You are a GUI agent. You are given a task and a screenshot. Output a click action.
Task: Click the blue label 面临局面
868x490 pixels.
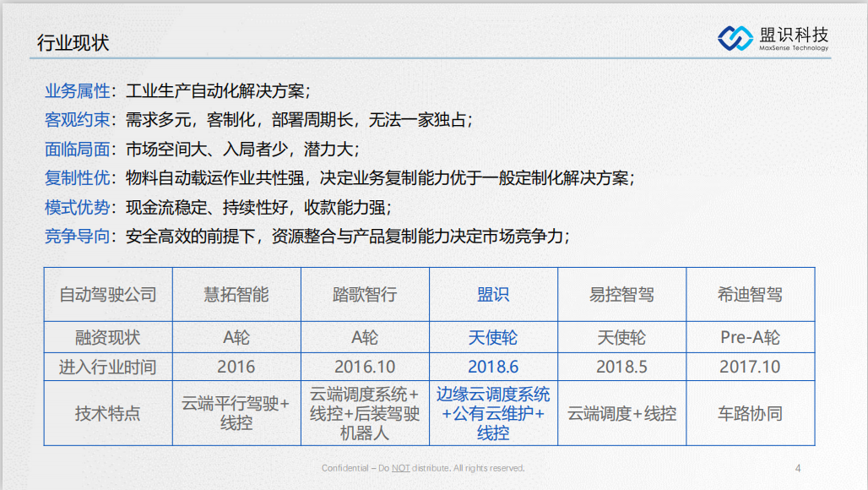[78, 149]
